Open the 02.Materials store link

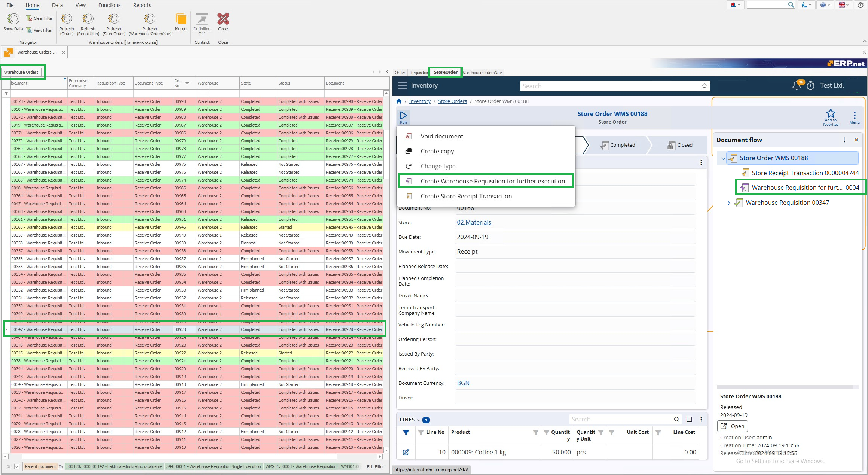pyautogui.click(x=474, y=222)
